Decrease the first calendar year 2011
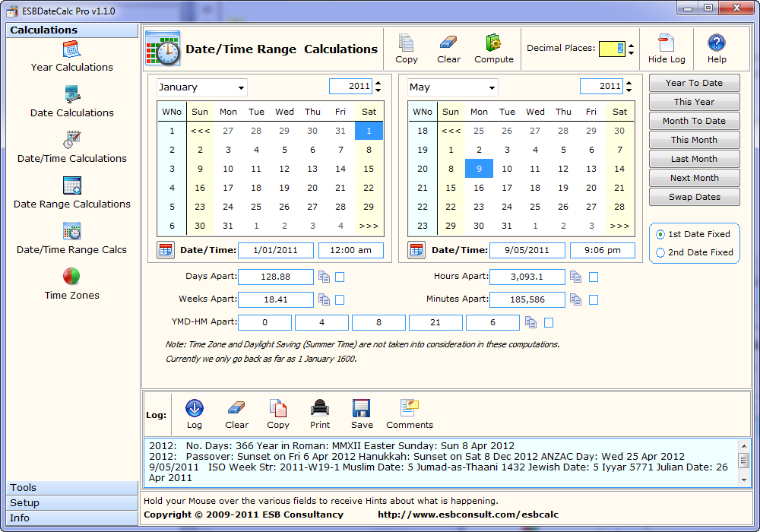Screen dimensions: 760x532 coord(378,90)
